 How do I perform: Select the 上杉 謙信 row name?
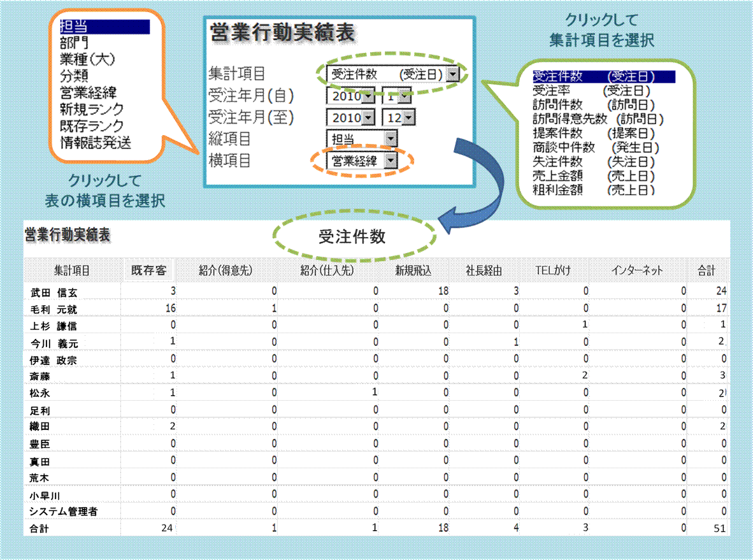coord(54,326)
